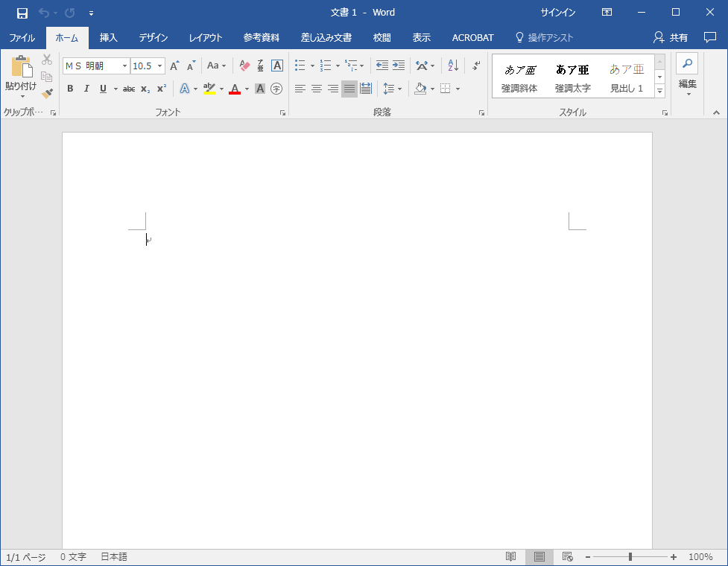
Task: Toggle underline formatting
Action: coord(103,89)
